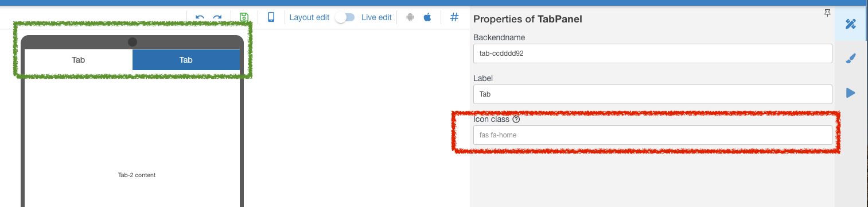The height and width of the screenshot is (207, 868).
Task: Save the layout with the green disk icon
Action: [x=244, y=17]
